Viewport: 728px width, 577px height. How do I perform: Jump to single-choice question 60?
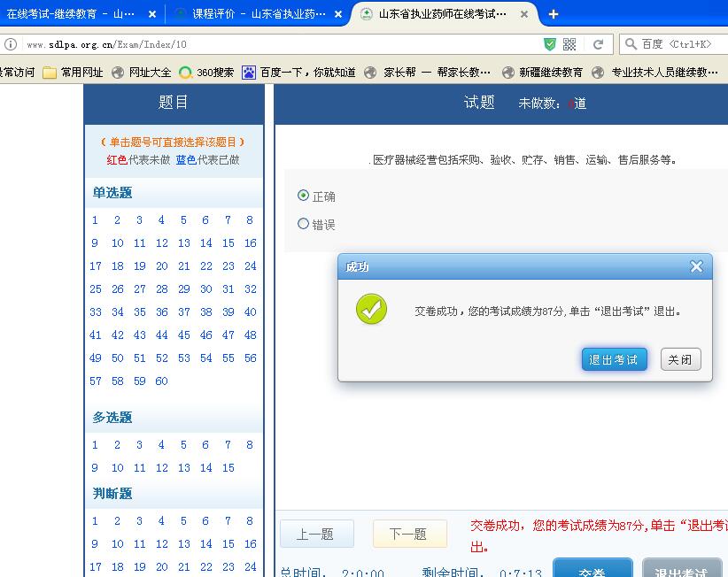[161, 381]
